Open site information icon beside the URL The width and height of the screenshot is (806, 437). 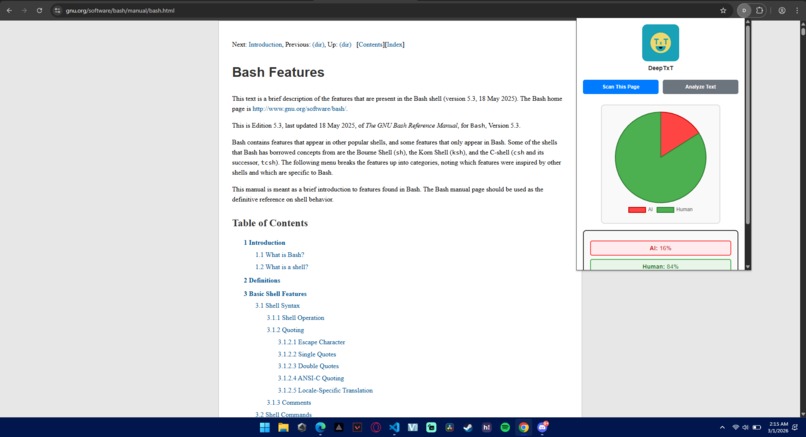click(57, 10)
